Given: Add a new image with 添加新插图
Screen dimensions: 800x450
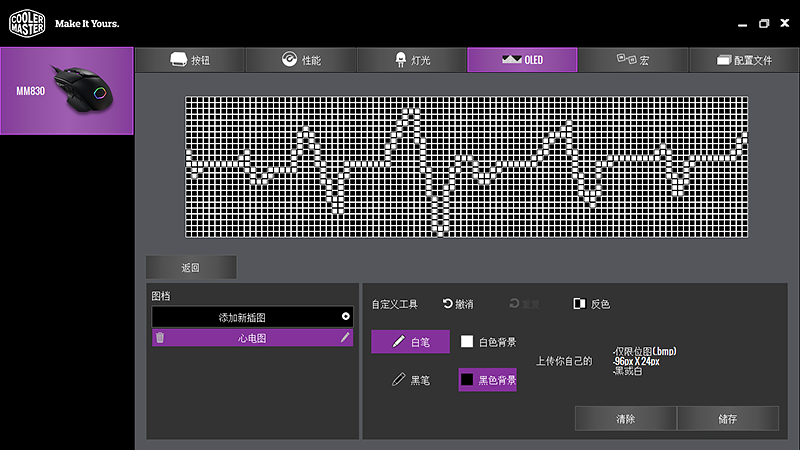Looking at the screenshot, I should pos(252,317).
